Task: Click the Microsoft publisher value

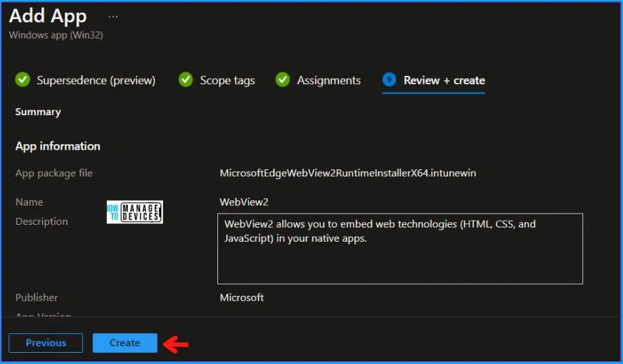Action: click(242, 297)
